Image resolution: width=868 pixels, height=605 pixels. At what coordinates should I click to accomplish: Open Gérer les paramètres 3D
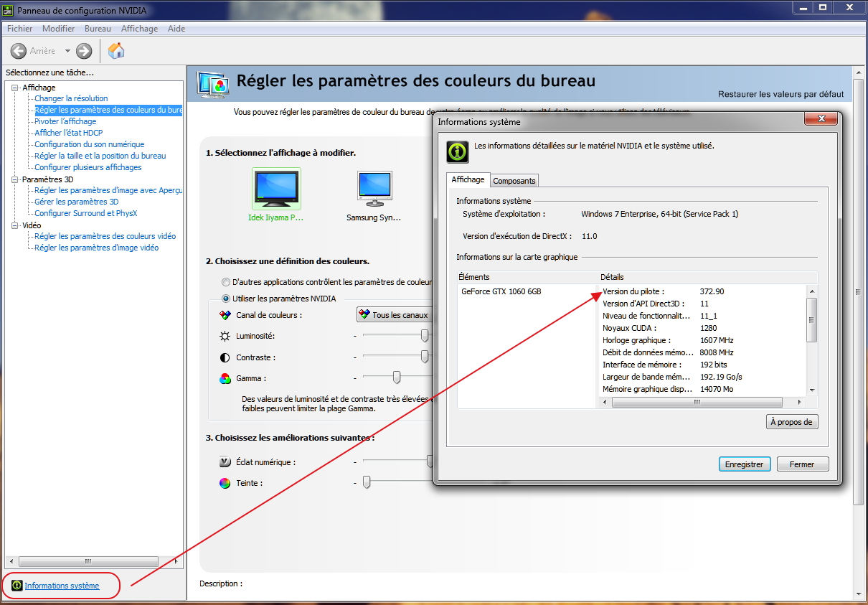pyautogui.click(x=77, y=202)
